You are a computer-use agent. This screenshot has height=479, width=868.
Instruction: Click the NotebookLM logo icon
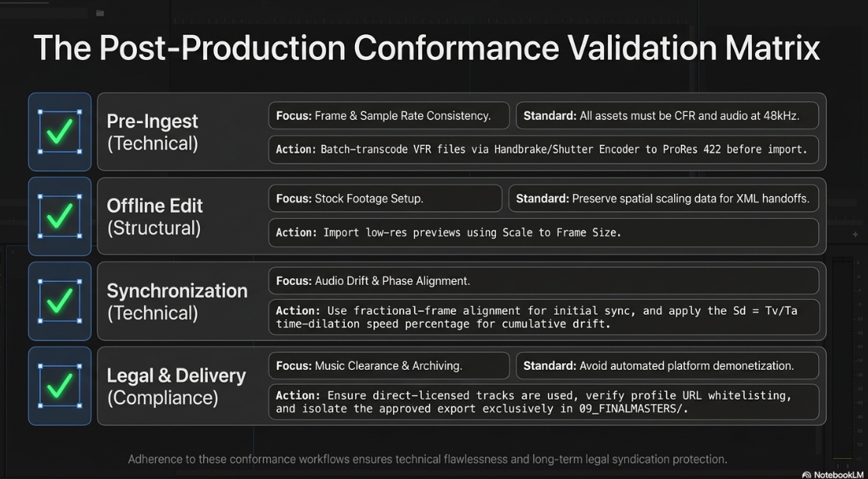[807, 474]
